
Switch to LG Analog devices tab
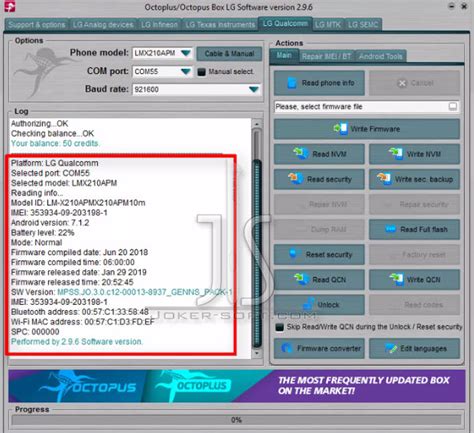click(103, 25)
